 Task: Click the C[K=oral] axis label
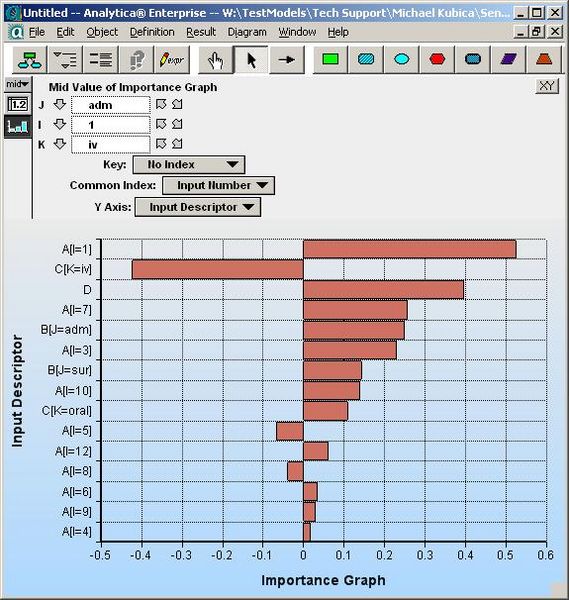pos(67,411)
